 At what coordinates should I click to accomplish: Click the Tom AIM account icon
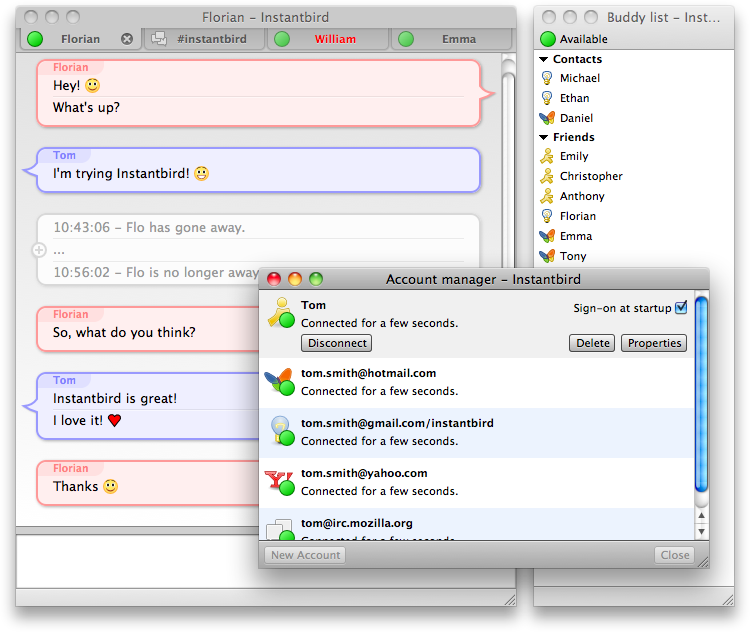click(x=281, y=313)
